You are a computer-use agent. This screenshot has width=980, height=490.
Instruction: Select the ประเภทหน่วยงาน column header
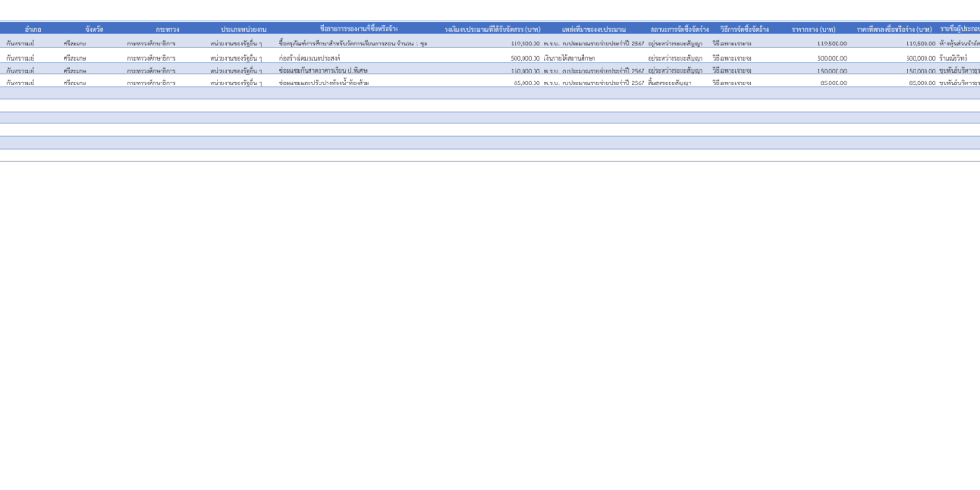pos(243,29)
